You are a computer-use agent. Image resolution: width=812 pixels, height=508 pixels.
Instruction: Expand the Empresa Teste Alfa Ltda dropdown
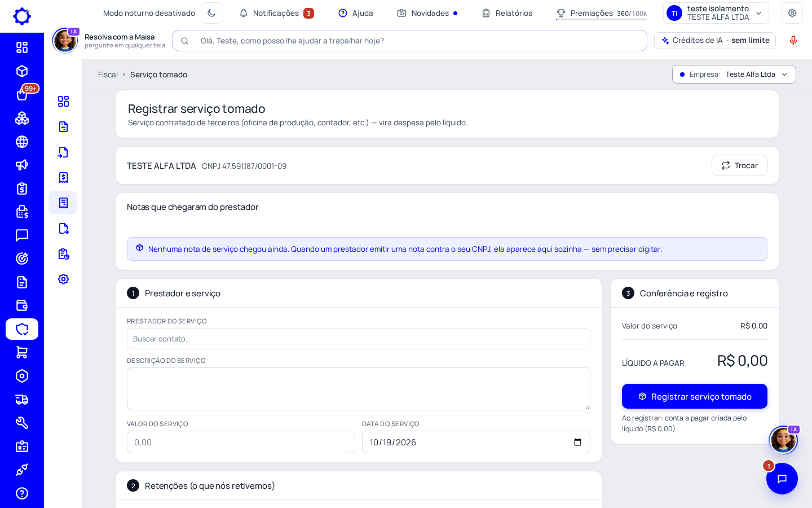pos(734,75)
